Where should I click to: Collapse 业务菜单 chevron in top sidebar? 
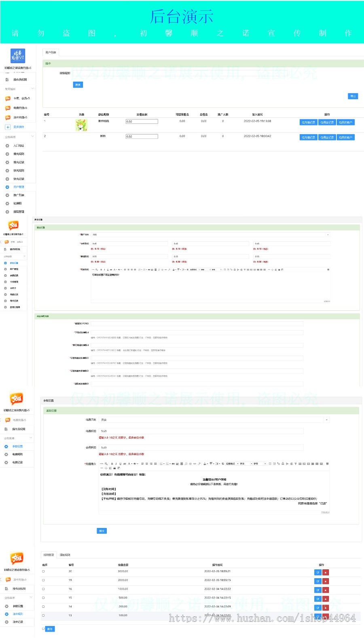[x=32, y=137]
